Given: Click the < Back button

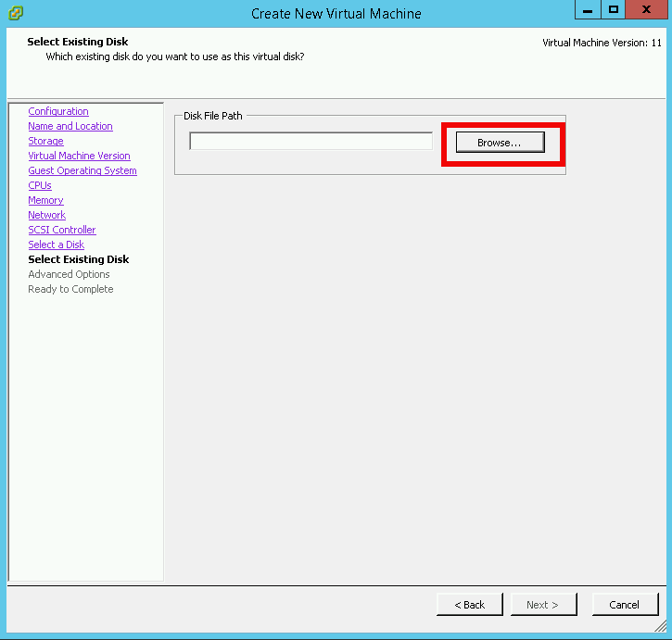Looking at the screenshot, I should pos(469,605).
